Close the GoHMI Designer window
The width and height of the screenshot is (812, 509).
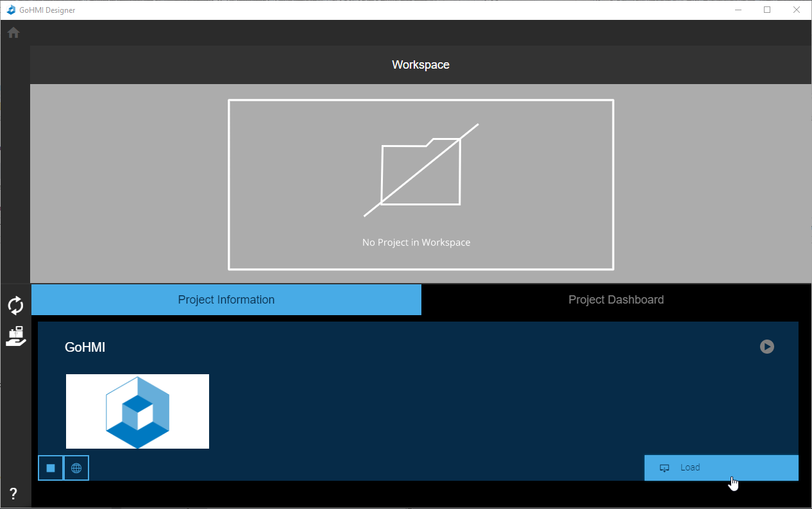coord(797,10)
